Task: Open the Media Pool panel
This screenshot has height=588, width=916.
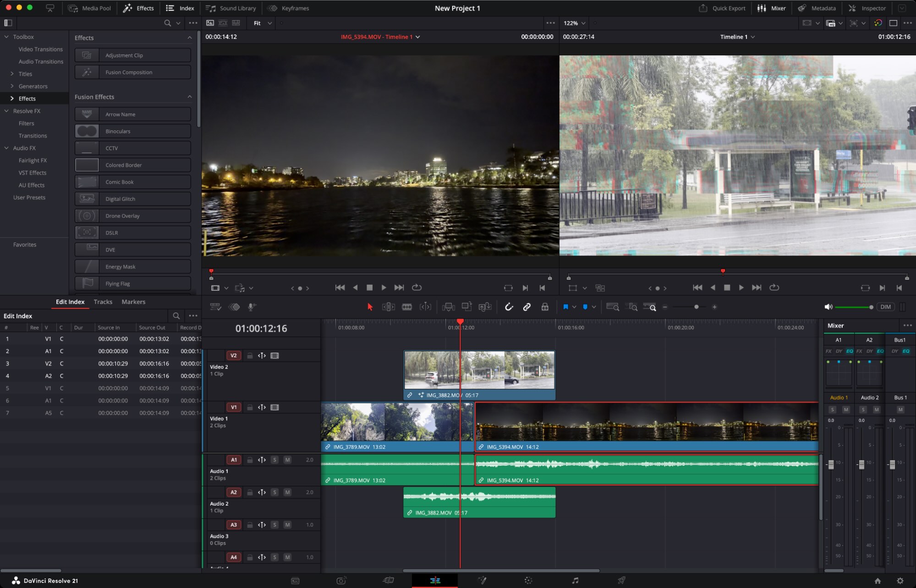Action: pos(90,8)
